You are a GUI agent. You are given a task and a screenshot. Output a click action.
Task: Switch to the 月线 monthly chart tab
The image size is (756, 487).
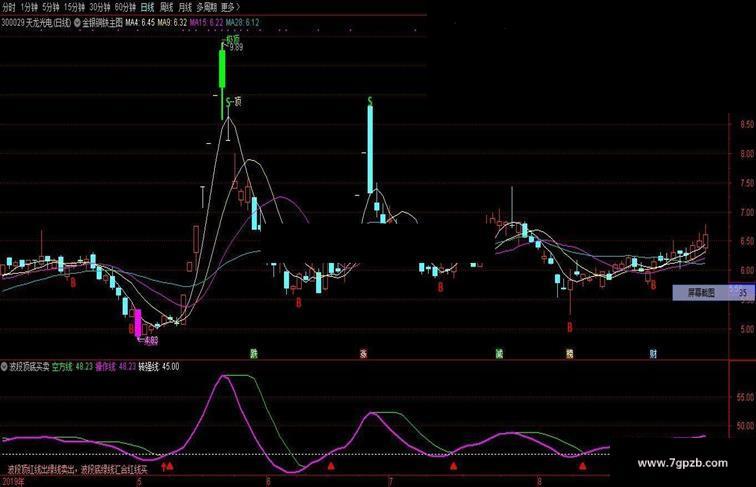(185, 7)
